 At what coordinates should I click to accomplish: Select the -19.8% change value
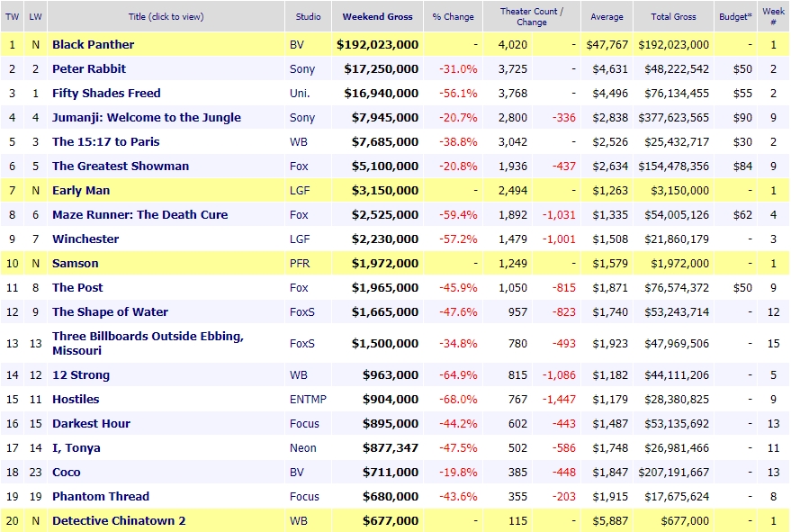point(458,472)
